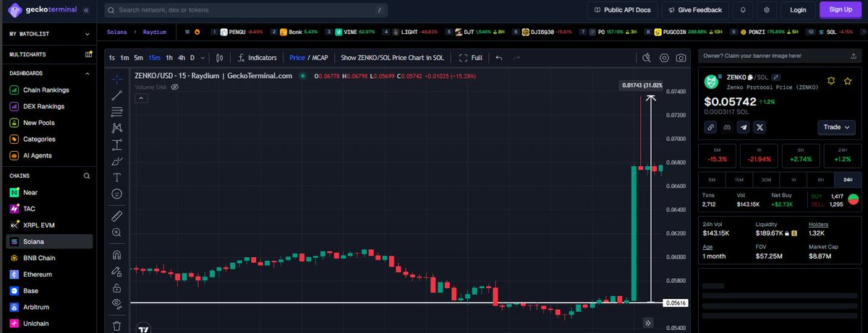Set price alert bell for ZENKO
The width and height of the screenshot is (868, 333).
(x=832, y=81)
